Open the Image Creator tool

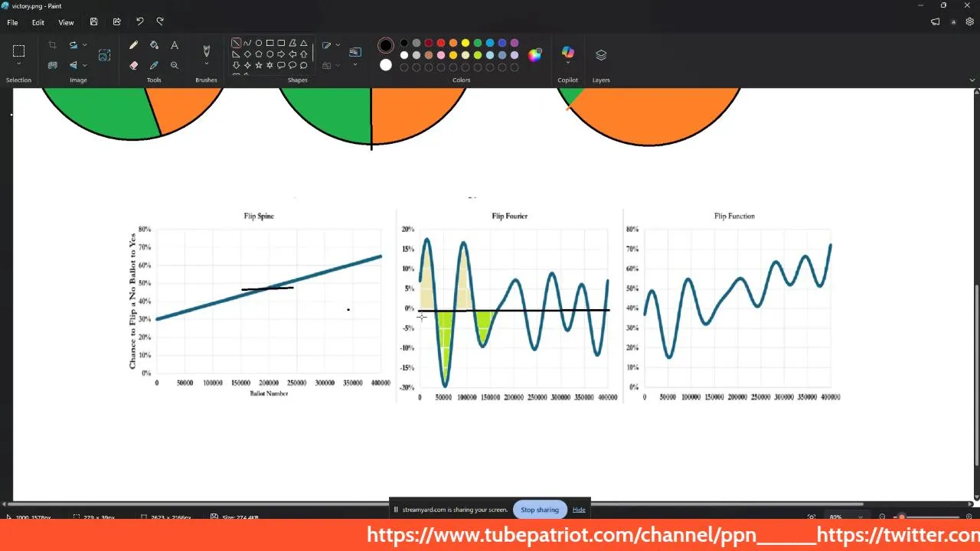click(x=104, y=55)
